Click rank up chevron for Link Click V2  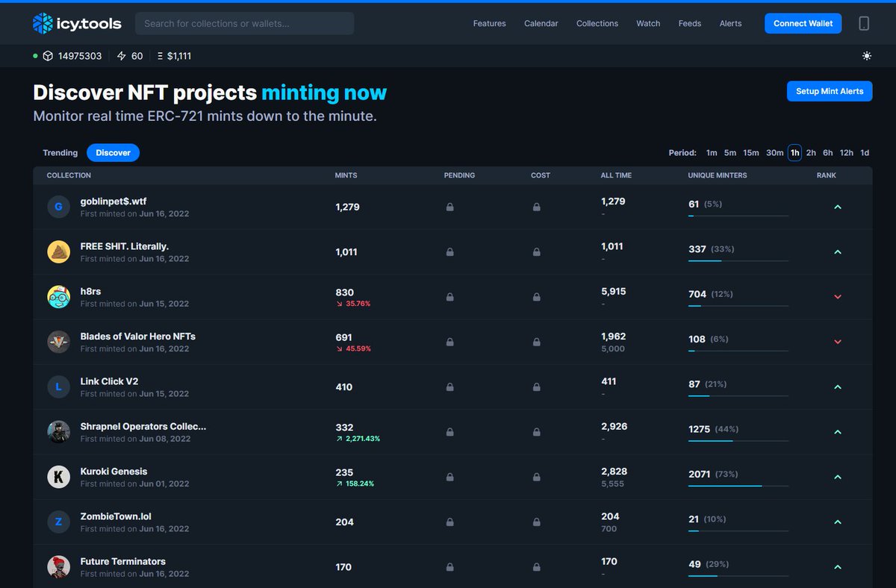837,387
